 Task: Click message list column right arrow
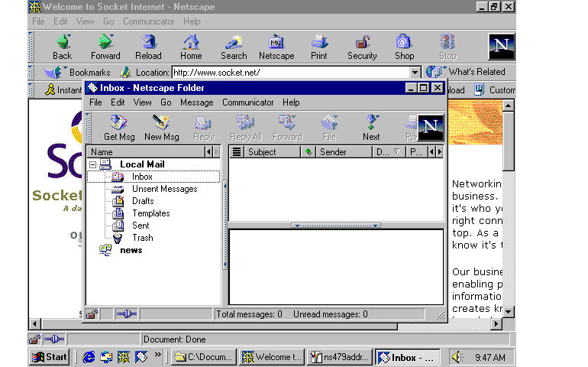tap(440, 152)
